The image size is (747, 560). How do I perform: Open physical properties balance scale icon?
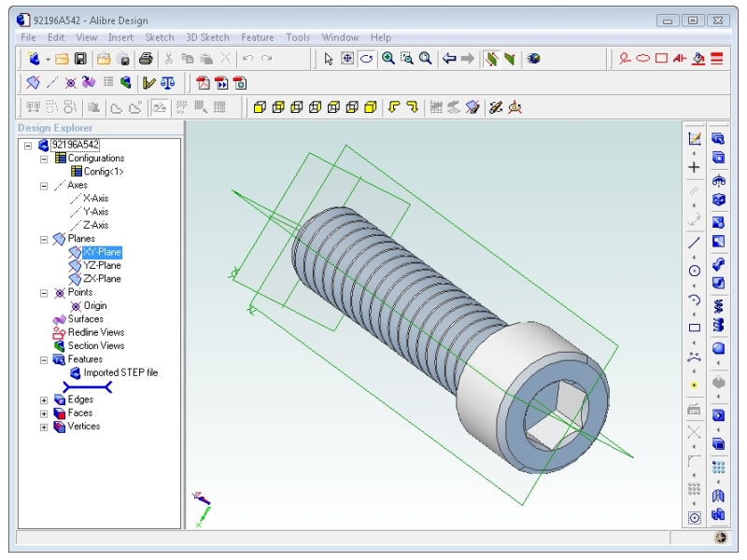(x=168, y=83)
